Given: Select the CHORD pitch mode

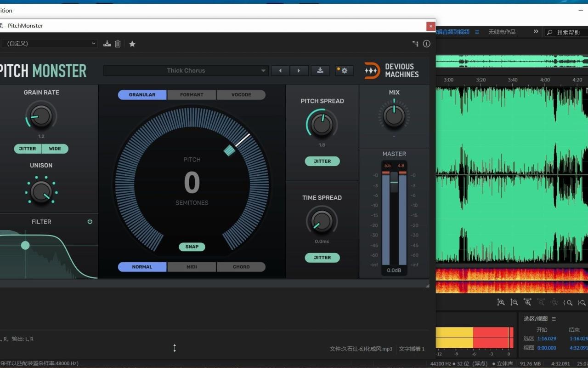Looking at the screenshot, I should pos(241,267).
